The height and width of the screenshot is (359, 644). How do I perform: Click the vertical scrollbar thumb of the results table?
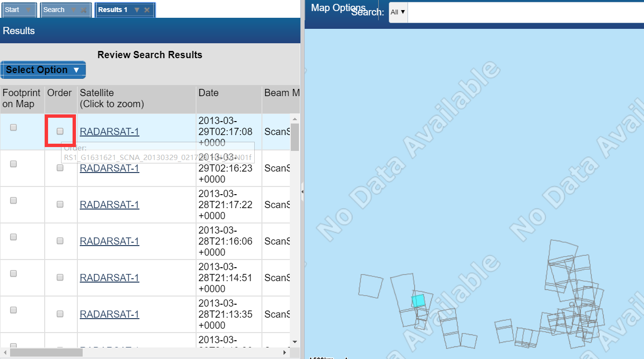pos(295,137)
